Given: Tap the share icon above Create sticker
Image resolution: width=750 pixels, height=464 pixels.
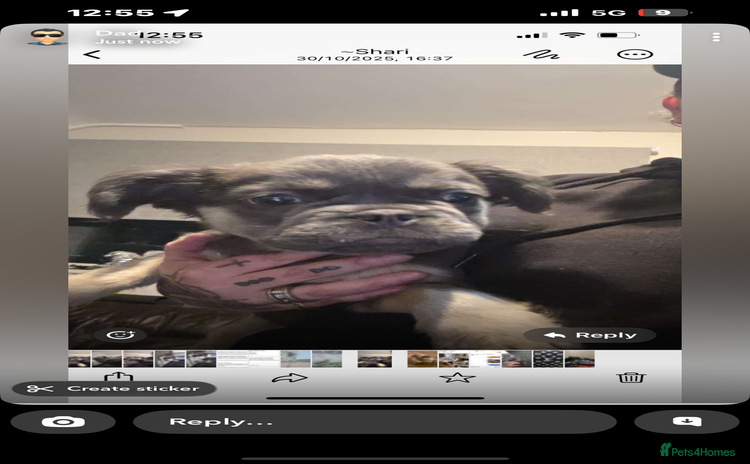Looking at the screenshot, I should pos(118,376).
